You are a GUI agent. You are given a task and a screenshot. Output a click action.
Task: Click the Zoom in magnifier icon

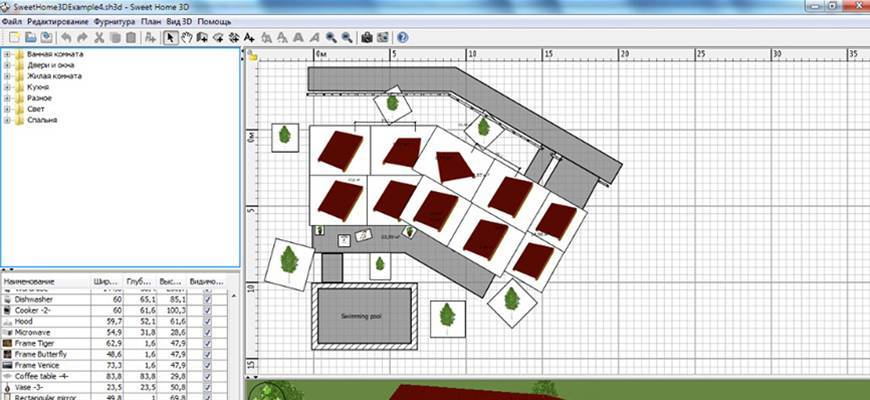331,37
